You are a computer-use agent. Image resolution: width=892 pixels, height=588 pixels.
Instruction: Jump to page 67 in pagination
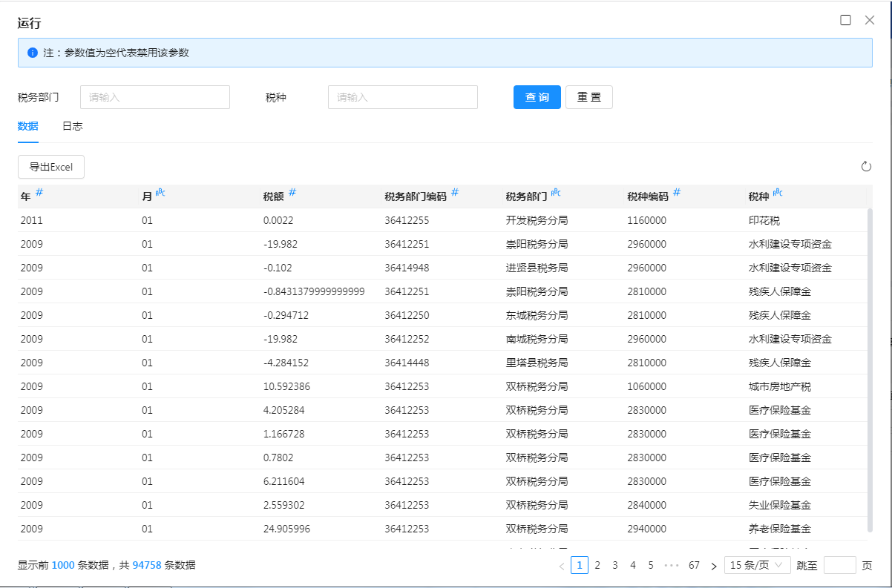tap(694, 565)
